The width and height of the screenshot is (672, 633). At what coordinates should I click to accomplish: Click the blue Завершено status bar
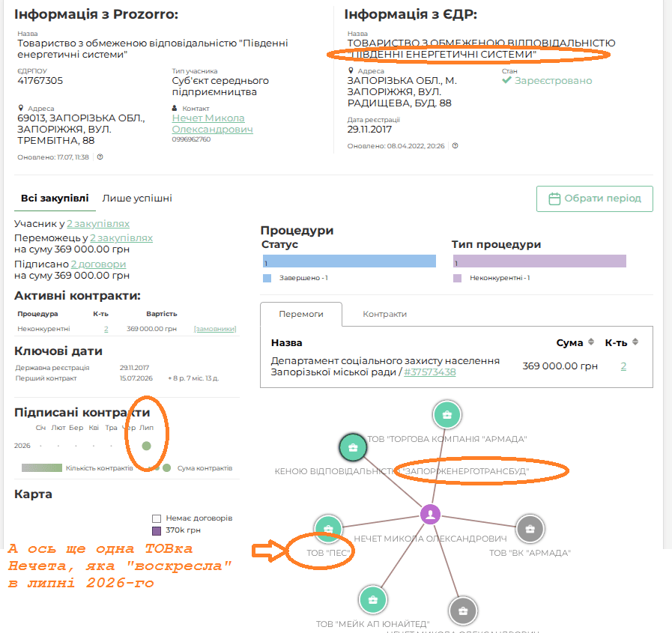[349, 261]
